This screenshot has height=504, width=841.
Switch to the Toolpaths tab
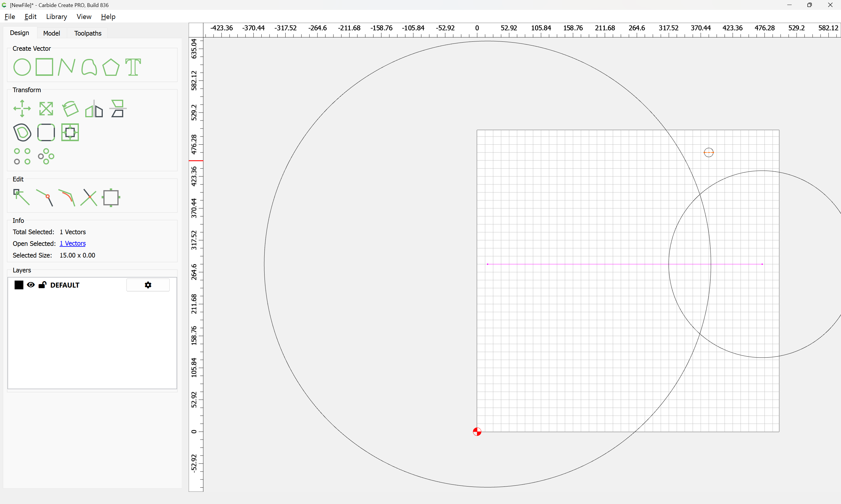tap(88, 33)
